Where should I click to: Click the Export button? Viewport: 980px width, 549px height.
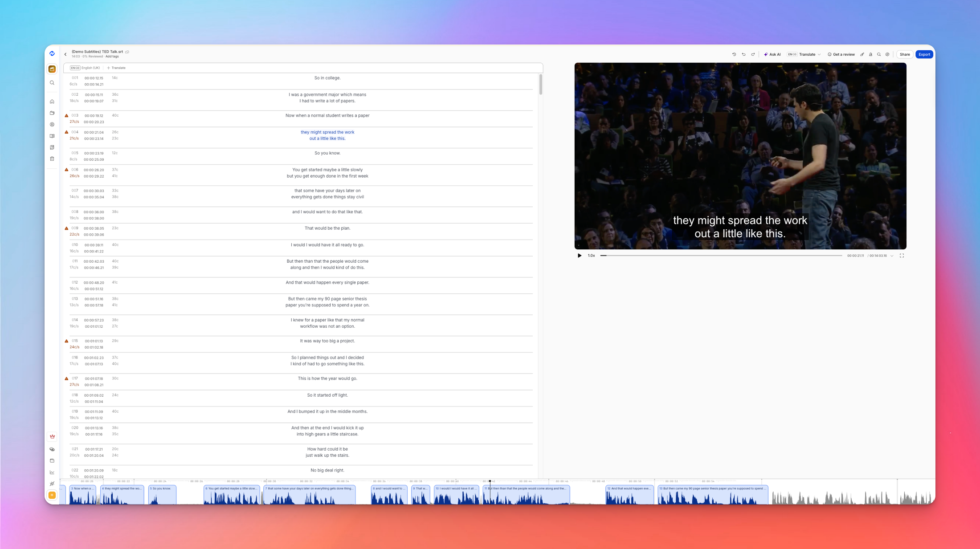coord(924,54)
